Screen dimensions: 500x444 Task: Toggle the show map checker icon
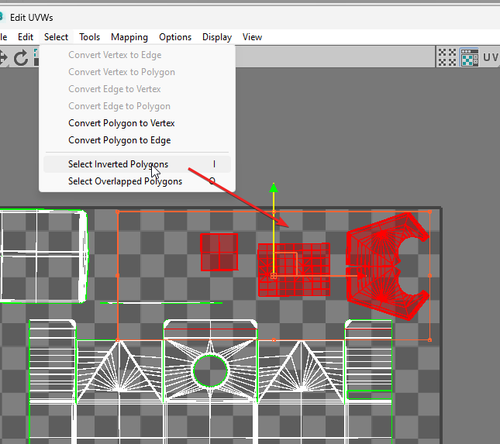click(469, 57)
